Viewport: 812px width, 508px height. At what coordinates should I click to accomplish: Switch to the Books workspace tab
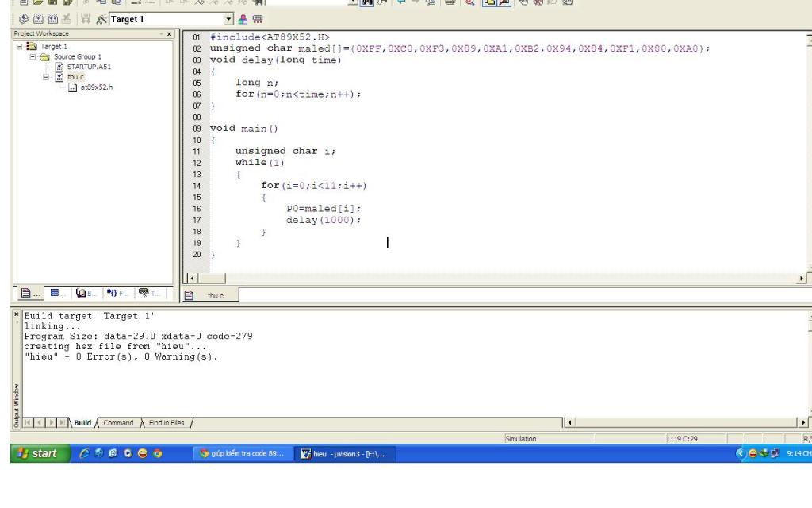click(x=86, y=293)
